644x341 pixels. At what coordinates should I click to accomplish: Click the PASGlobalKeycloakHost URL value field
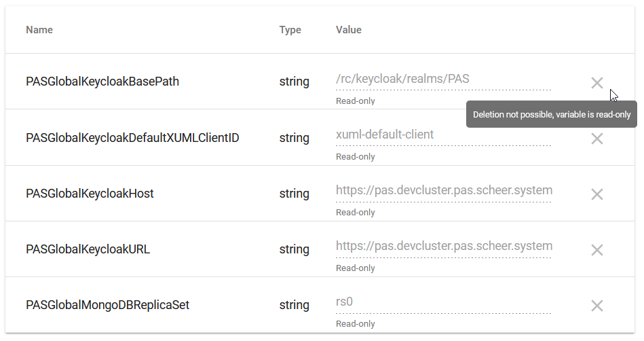(443, 191)
